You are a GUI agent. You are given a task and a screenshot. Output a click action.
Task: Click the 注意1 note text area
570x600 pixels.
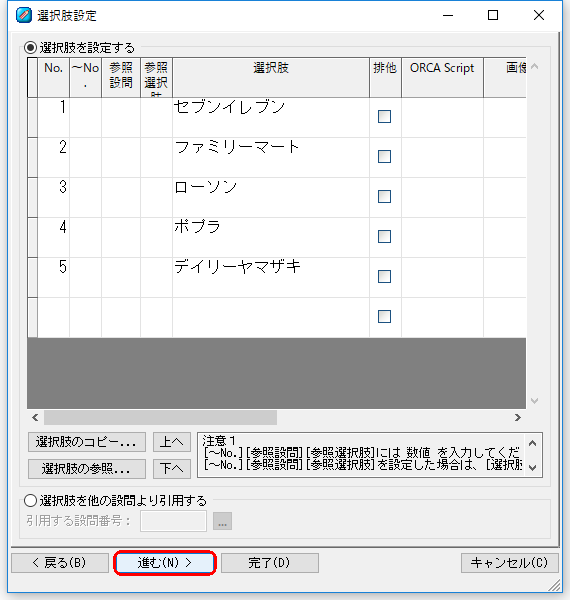362,455
